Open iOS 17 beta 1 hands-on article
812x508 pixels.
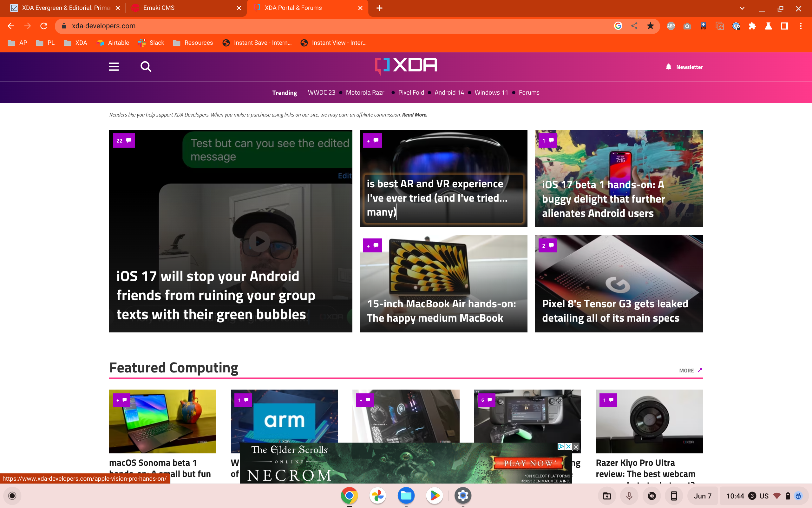[x=603, y=199]
